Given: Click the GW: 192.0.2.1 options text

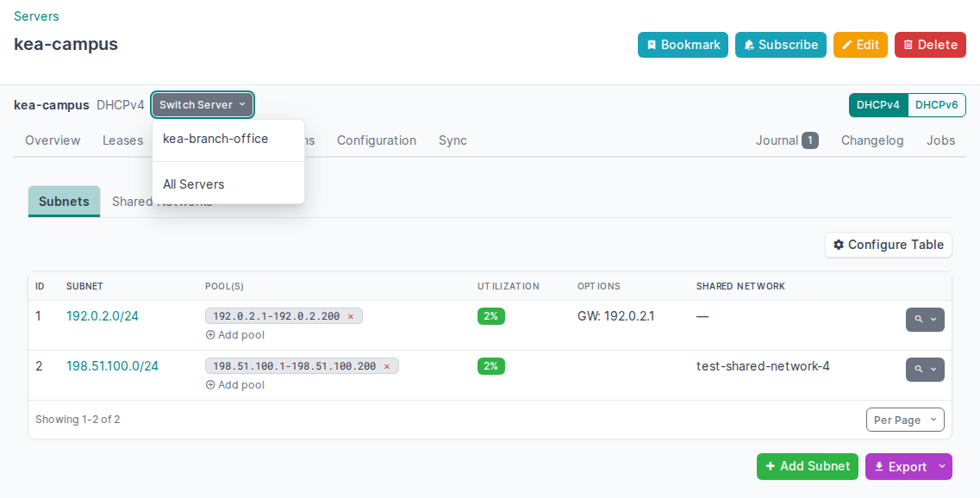Looking at the screenshot, I should tap(615, 316).
